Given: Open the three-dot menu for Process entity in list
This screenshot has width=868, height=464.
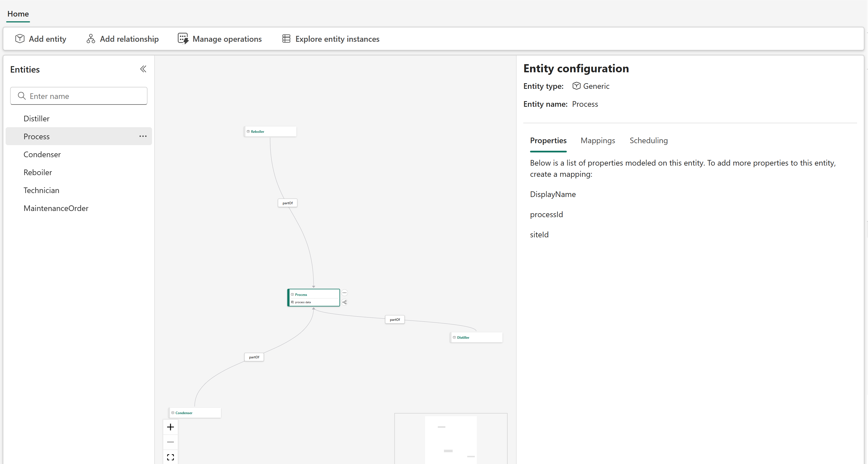Looking at the screenshot, I should [143, 136].
